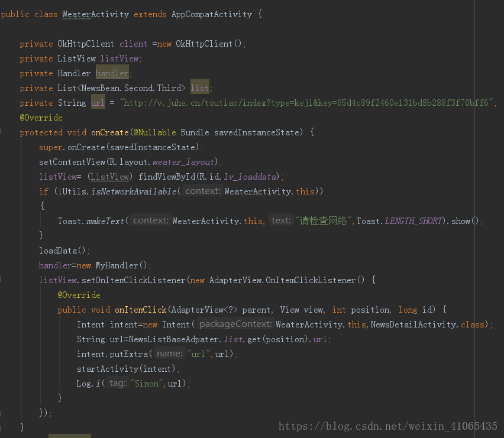The height and width of the screenshot is (438, 504).
Task: Click the putExtra method call
Action: 128,354
